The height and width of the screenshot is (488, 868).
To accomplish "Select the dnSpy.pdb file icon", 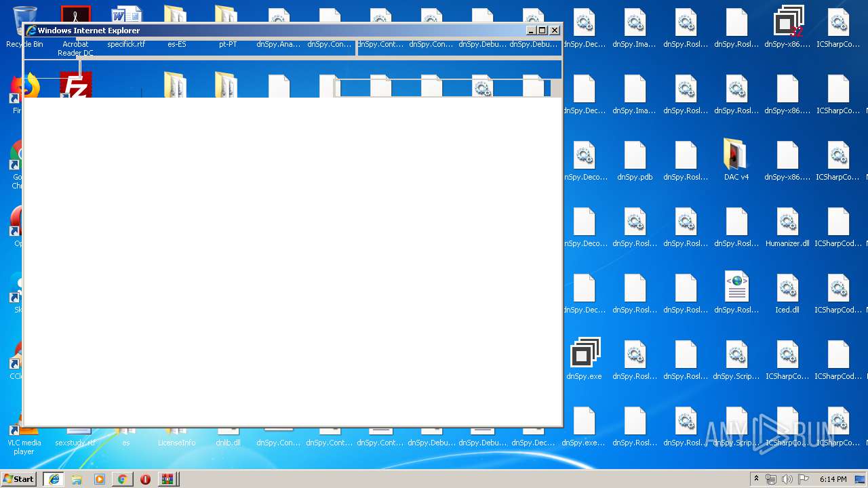I will pos(635,155).
